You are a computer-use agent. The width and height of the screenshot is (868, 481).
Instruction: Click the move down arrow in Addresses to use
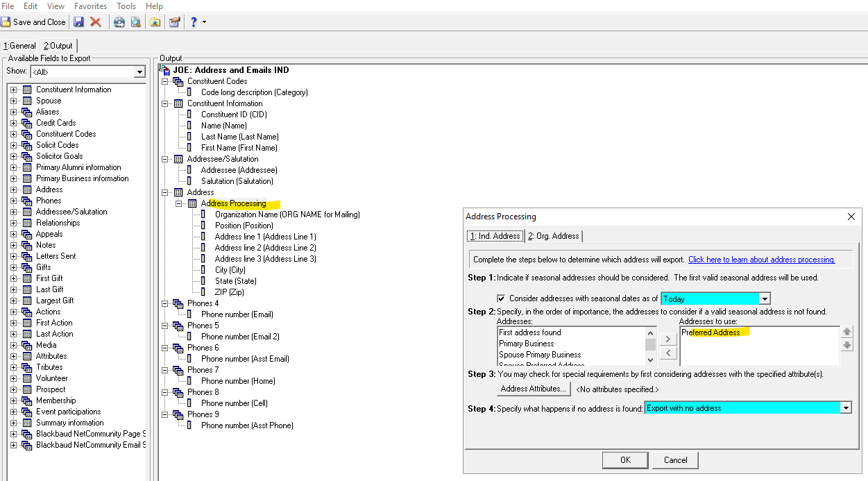click(846, 345)
